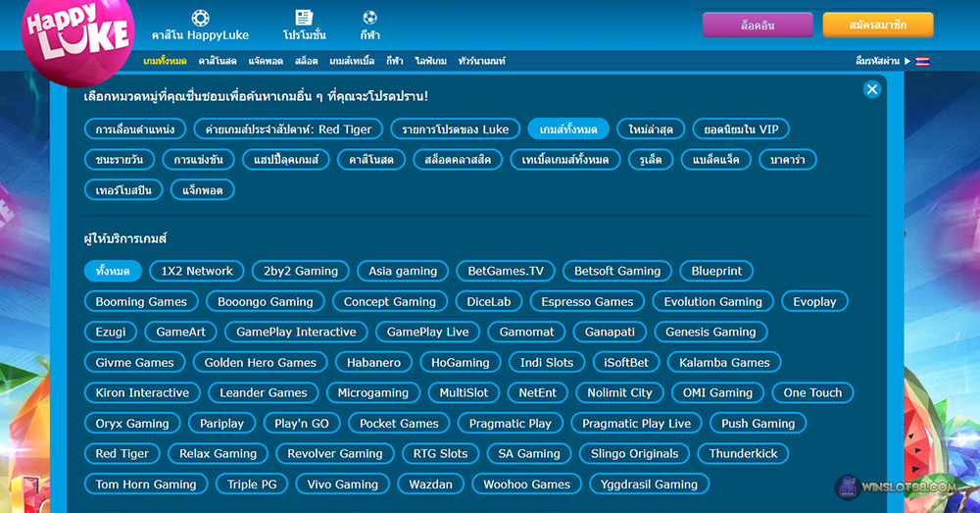Select the Evoplay provider chip
The image size is (980, 513).
pos(814,301)
